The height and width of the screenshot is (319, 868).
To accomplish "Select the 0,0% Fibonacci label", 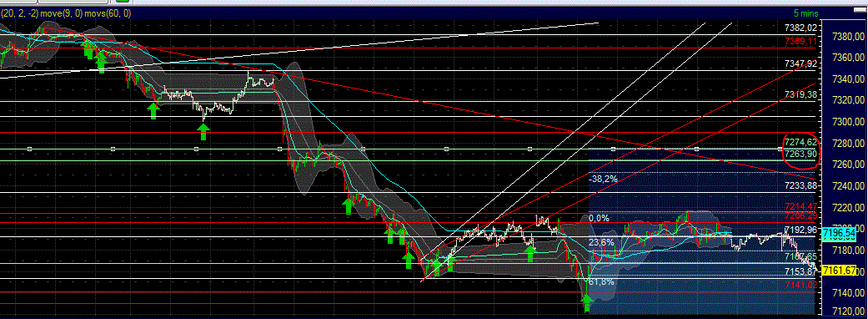I will coord(599,218).
